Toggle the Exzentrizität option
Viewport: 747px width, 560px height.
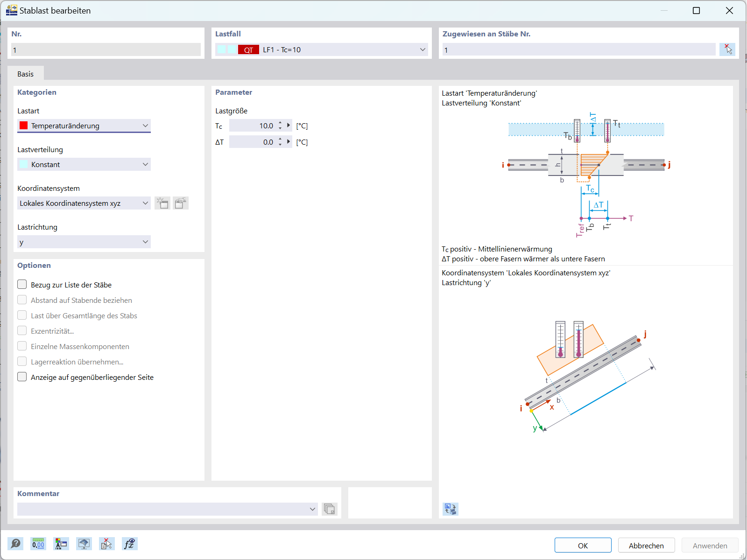pos(22,330)
